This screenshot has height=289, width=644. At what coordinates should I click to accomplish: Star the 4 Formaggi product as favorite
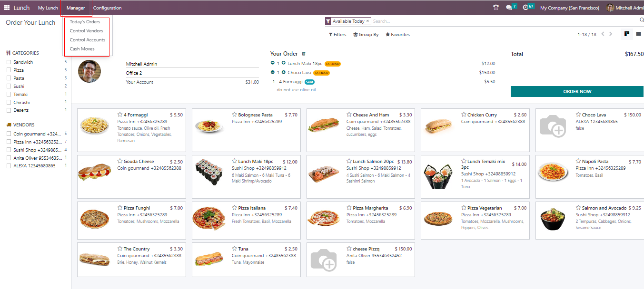[x=120, y=115]
